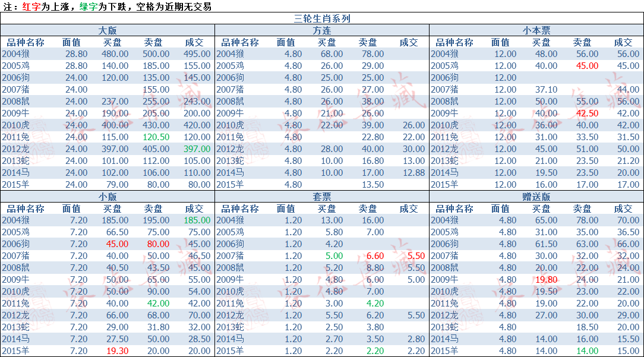Click 31.80 卖盘 in 小版 2013蛇 row
The width and height of the screenshot is (644, 357).
[158, 327]
